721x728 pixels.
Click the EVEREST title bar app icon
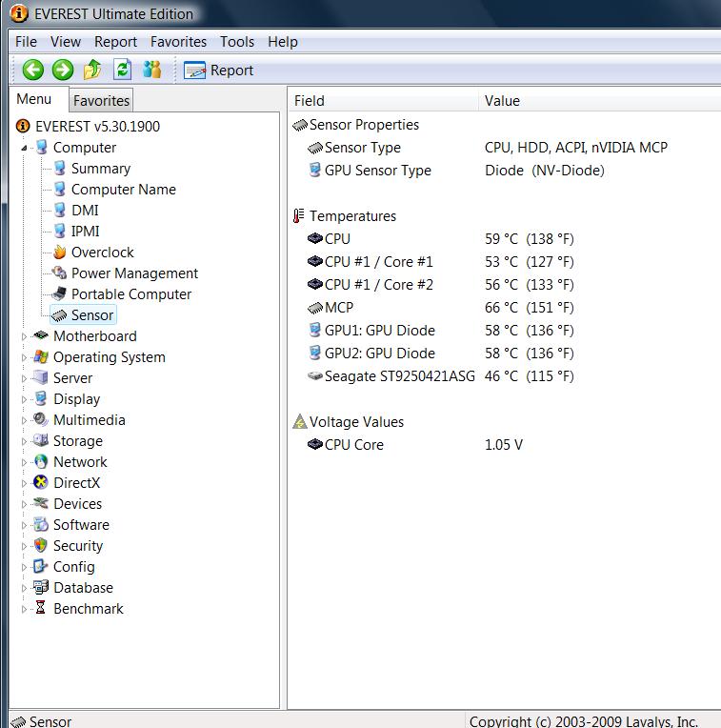[x=19, y=13]
